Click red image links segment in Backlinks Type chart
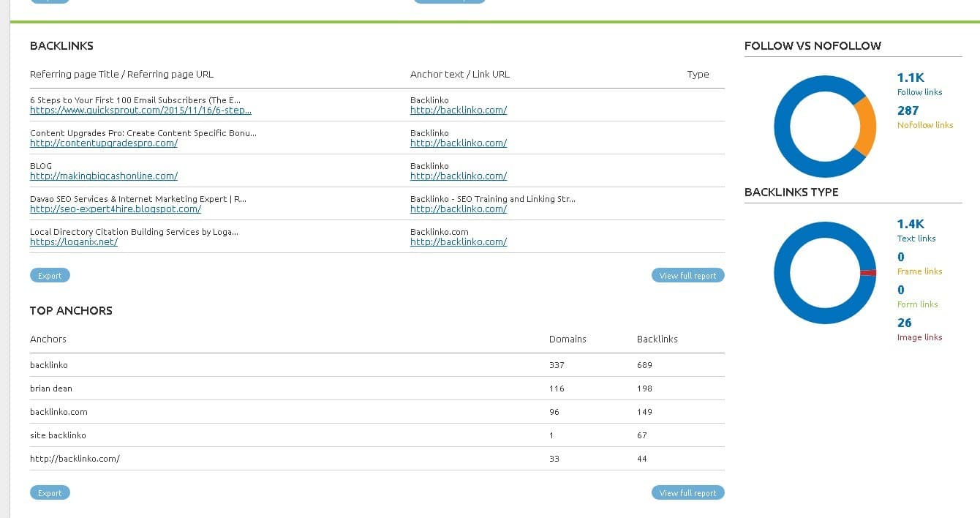The image size is (980, 518). pos(868,273)
